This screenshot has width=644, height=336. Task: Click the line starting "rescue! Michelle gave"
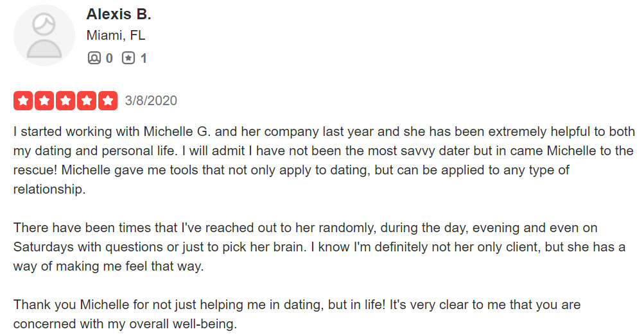pos(292,170)
